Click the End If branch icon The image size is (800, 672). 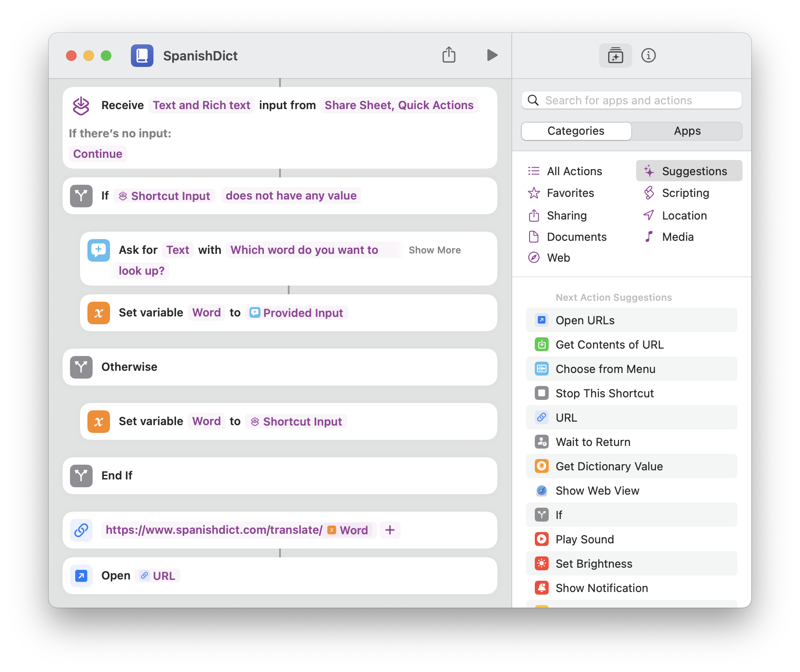tap(81, 476)
